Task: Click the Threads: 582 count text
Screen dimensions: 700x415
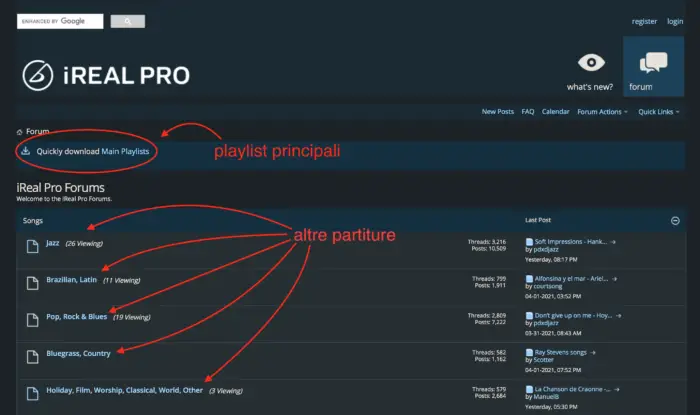Action: 489,352
